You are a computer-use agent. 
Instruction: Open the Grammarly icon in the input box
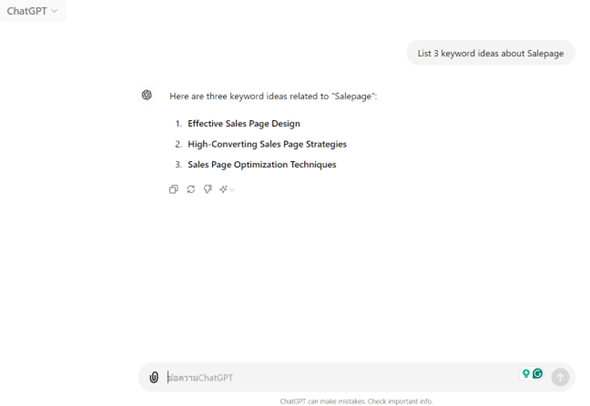(538, 373)
